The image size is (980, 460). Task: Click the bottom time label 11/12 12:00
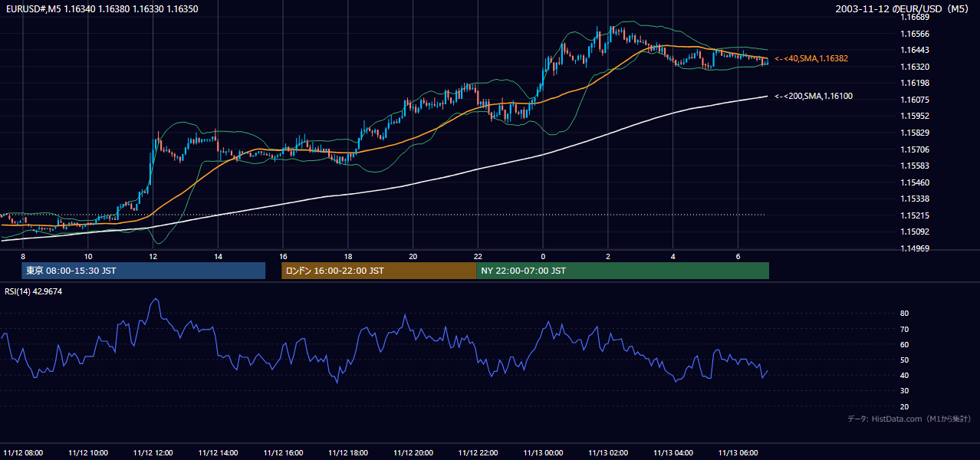[x=153, y=452]
